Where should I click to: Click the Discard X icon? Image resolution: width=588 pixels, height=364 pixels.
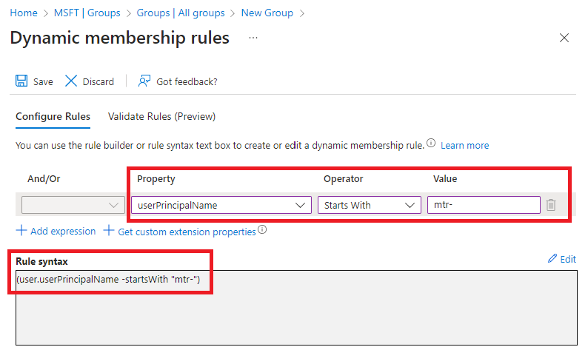[x=71, y=81]
